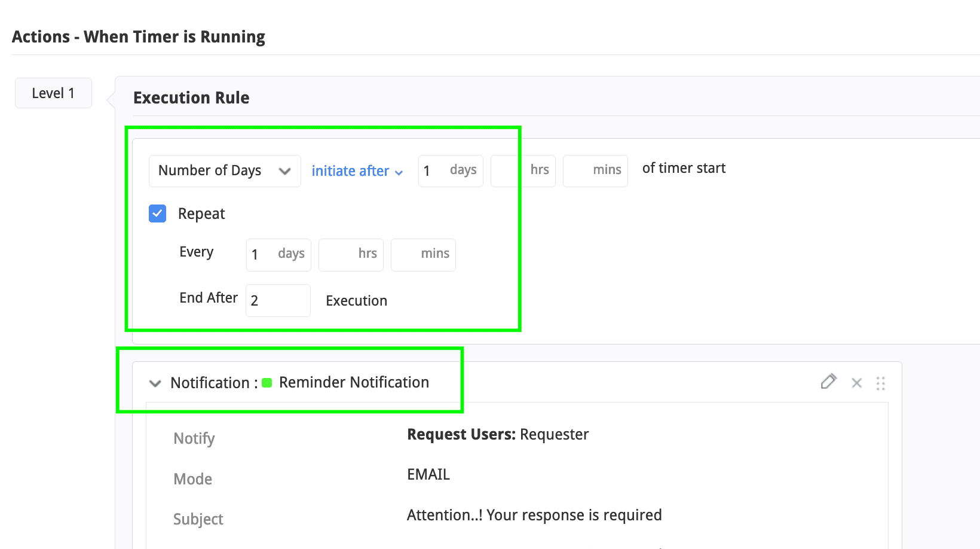Click the Repeat label text

201,213
